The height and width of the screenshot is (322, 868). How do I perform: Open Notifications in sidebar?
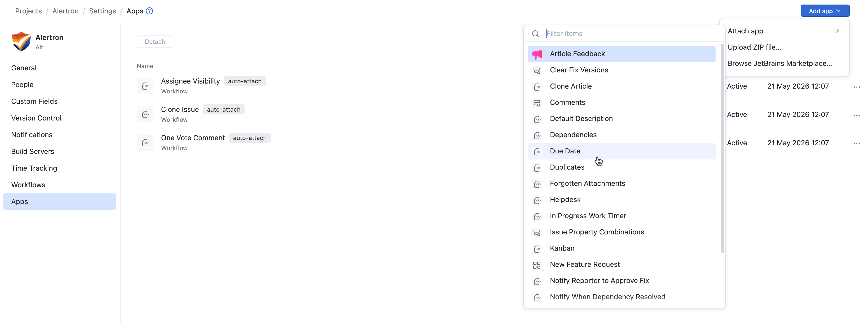59,135
